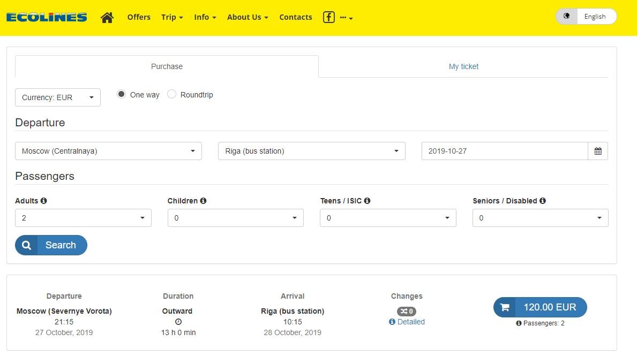The height and width of the screenshot is (364, 637).
Task: Open the Children count dropdown
Action: pos(236,218)
